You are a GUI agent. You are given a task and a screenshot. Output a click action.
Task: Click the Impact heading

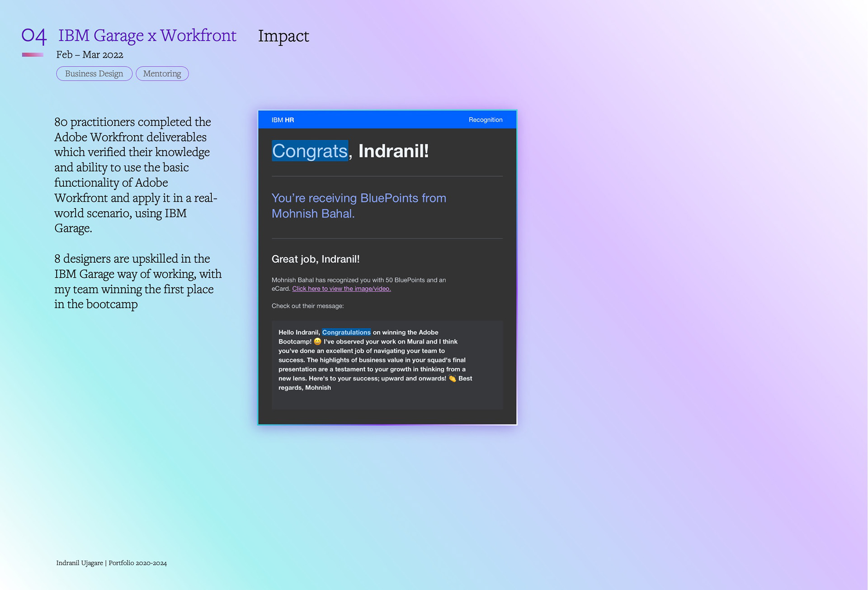pyautogui.click(x=283, y=36)
